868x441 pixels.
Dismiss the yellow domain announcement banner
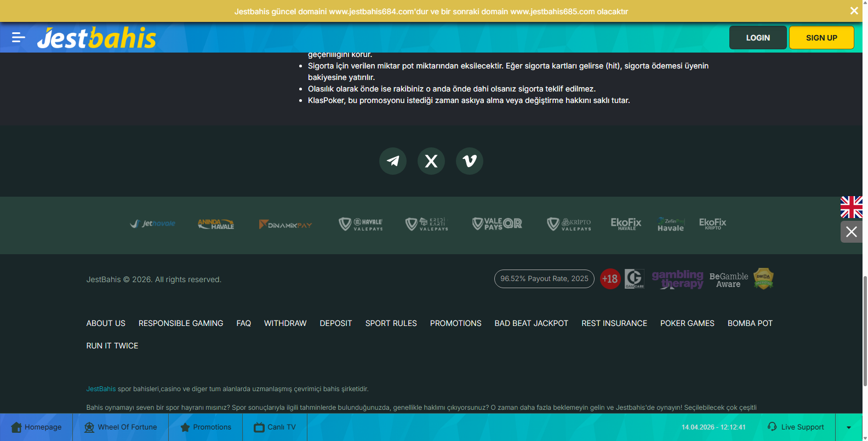tap(854, 11)
